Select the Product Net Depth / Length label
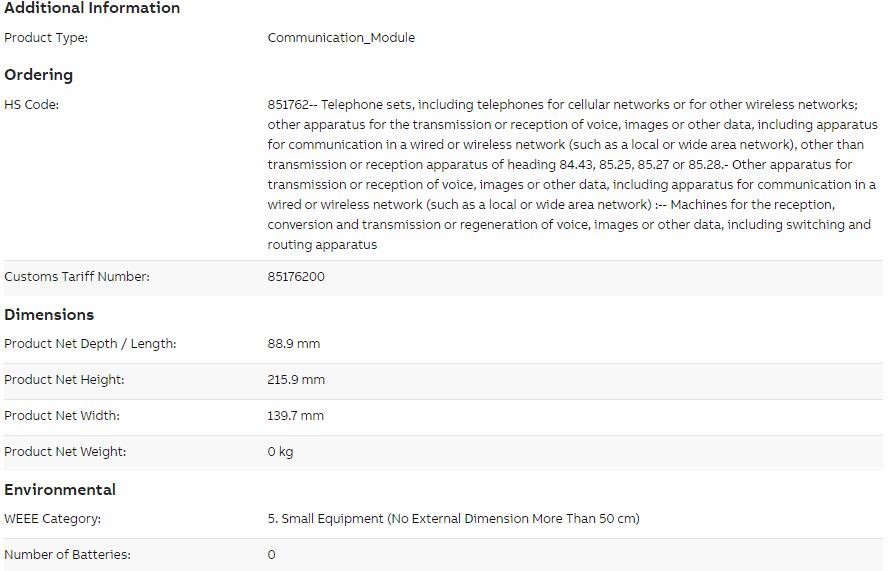 [x=90, y=344]
